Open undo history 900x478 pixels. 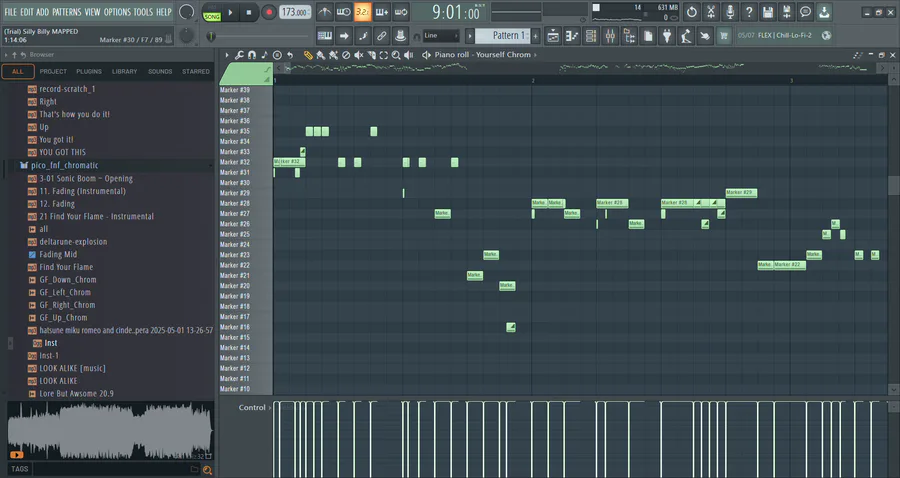point(692,11)
